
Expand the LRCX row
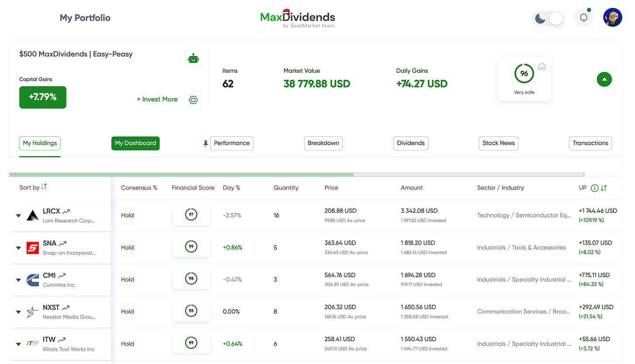pyautogui.click(x=18, y=216)
